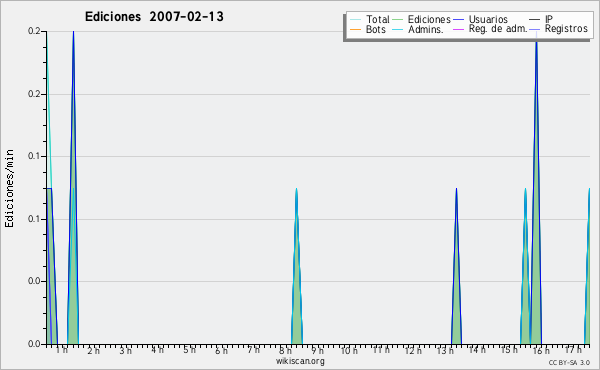
Task: Click the 'Usuarios' legend entry
Action: tap(481, 19)
